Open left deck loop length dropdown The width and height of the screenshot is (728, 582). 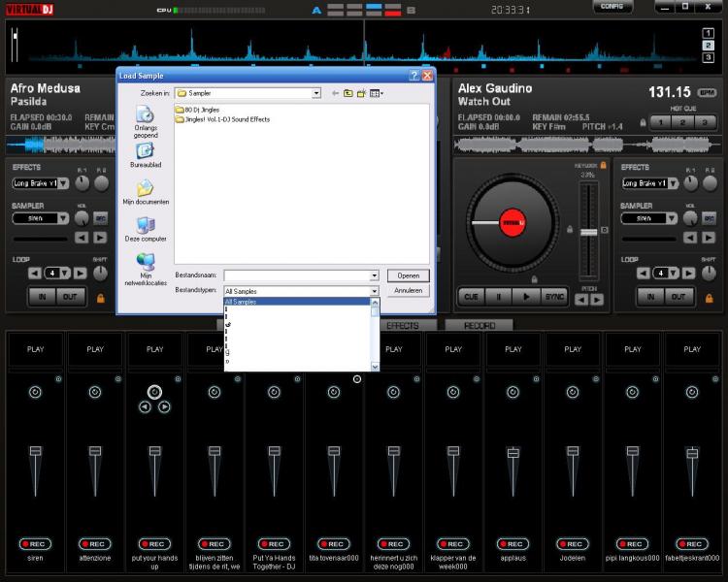pos(65,273)
